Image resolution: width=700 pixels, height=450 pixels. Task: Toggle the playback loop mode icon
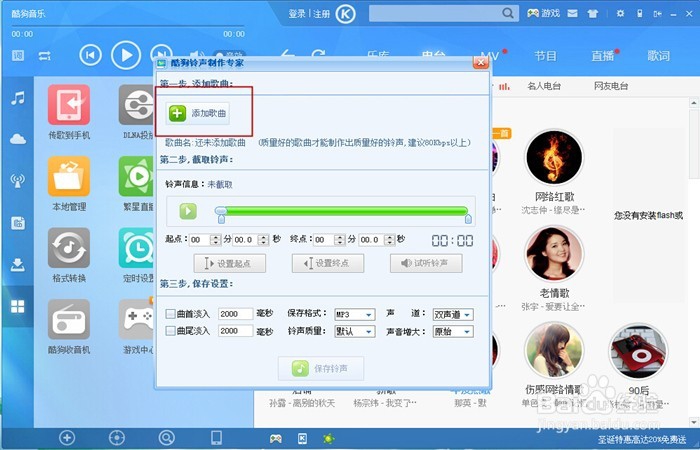[45, 56]
